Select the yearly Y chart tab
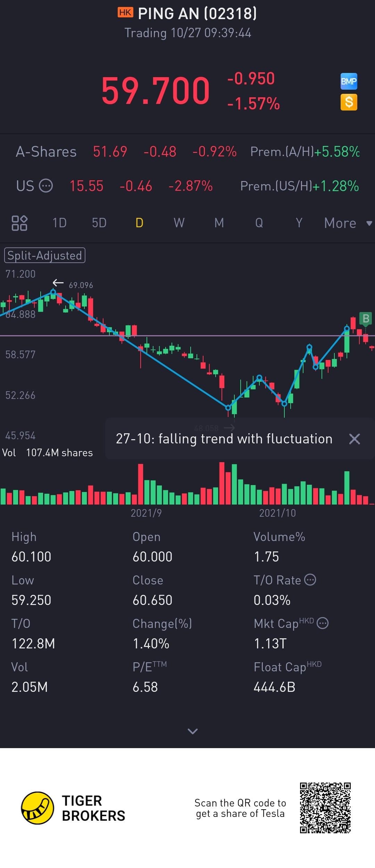This screenshot has height=868, width=375. point(299,223)
